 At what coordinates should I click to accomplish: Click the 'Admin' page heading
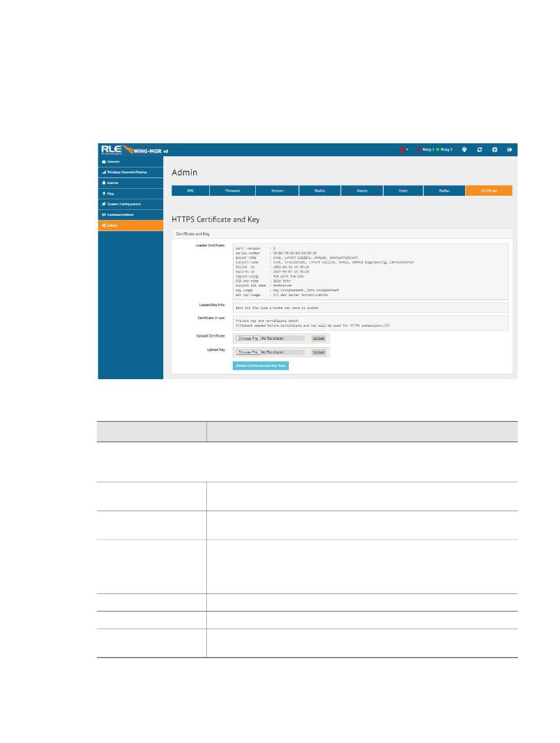coord(185,173)
